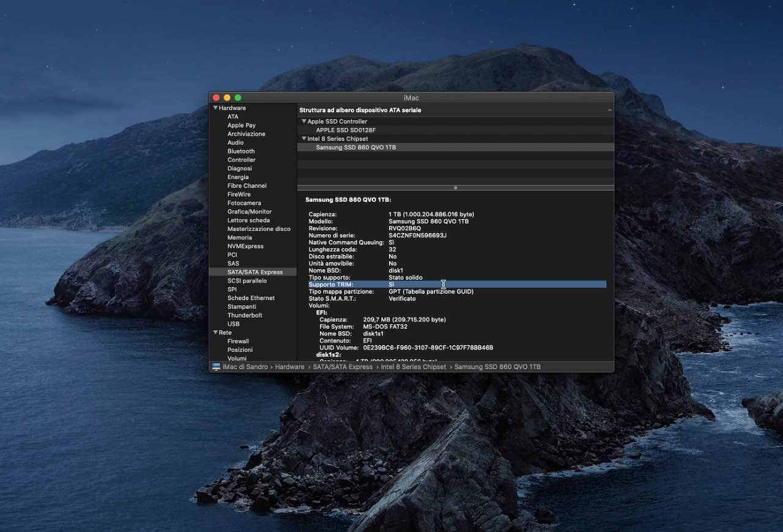Viewport: 783px width, 532px height.
Task: Click the iMac computer icon in path bar
Action: [216, 367]
